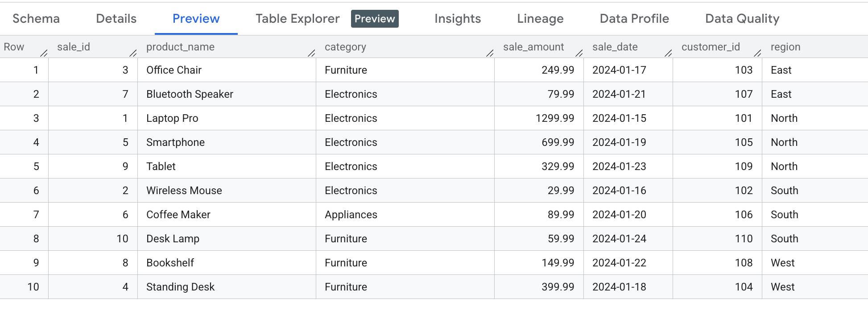Click the date 2024-01-15

pyautogui.click(x=619, y=118)
